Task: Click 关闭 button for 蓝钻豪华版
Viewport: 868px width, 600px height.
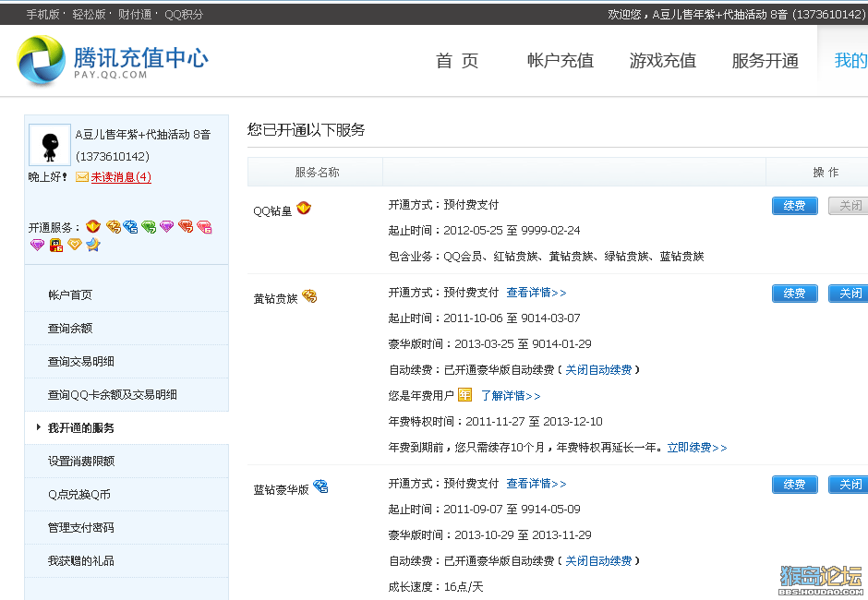Action: (848, 485)
